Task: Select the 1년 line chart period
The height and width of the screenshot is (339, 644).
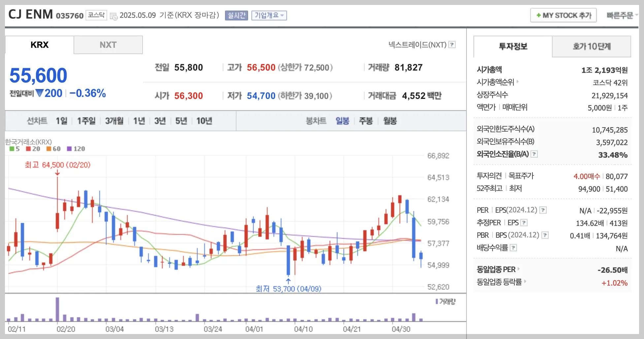Action: pyautogui.click(x=139, y=121)
